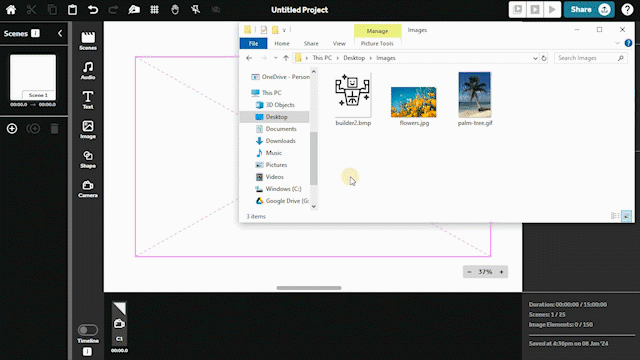Select flowers.jpg file
The width and height of the screenshot is (640, 360).
414,106
